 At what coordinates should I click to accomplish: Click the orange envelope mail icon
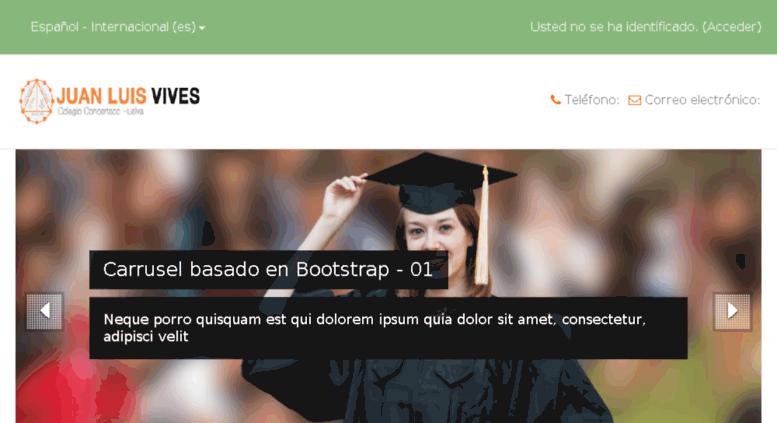634,101
